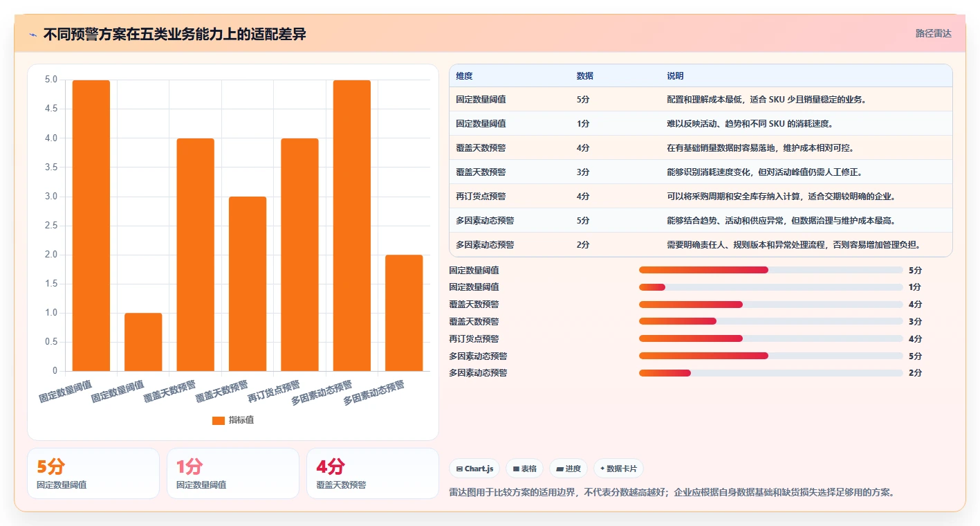This screenshot has height=526, width=980.
Task: Click the 多因素动态预警 2分 progress bar
Action: [770, 372]
